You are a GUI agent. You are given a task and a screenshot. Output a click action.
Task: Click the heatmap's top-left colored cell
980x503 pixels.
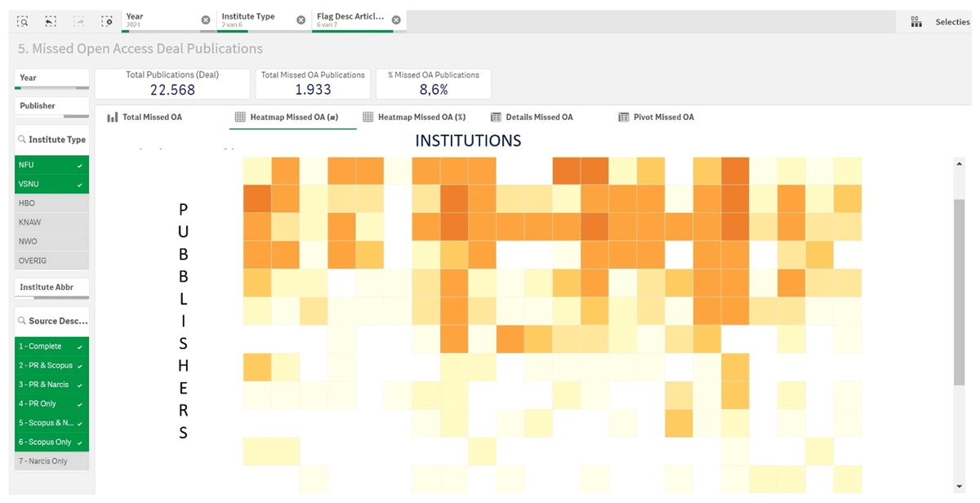pyautogui.click(x=256, y=171)
